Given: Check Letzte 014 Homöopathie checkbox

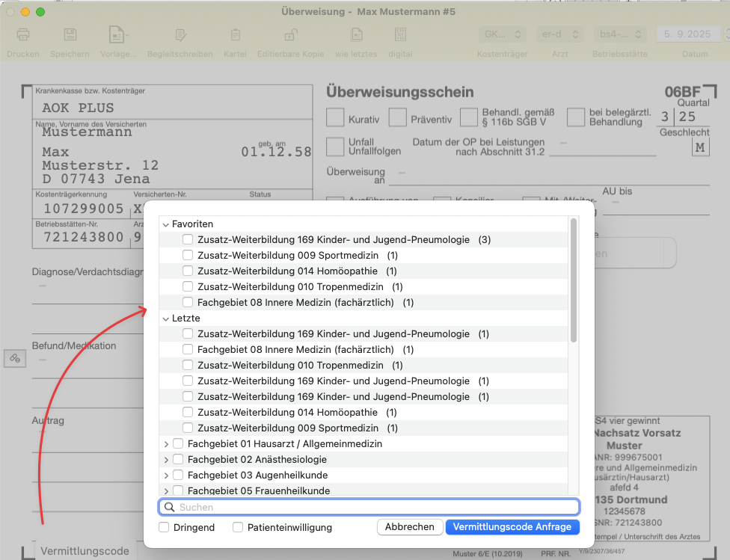Looking at the screenshot, I should click(188, 412).
